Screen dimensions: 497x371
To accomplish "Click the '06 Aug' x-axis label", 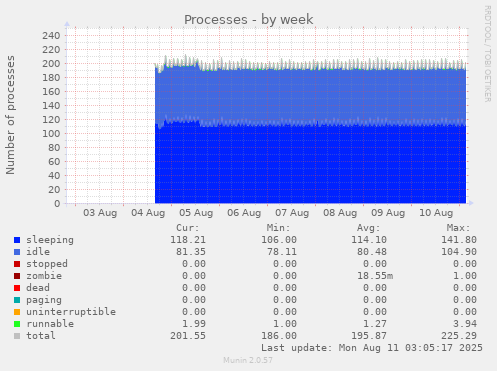I will pos(244,213).
